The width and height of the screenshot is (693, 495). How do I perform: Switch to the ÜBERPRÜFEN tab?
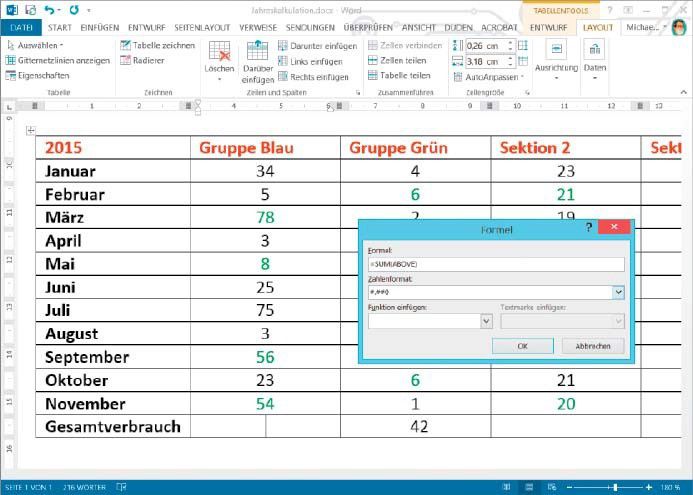(x=368, y=27)
